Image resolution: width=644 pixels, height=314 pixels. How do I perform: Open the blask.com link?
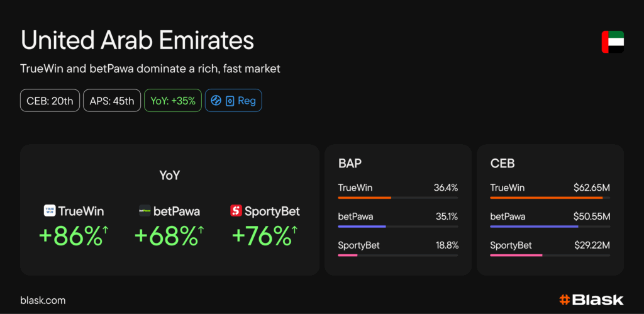[43, 301]
